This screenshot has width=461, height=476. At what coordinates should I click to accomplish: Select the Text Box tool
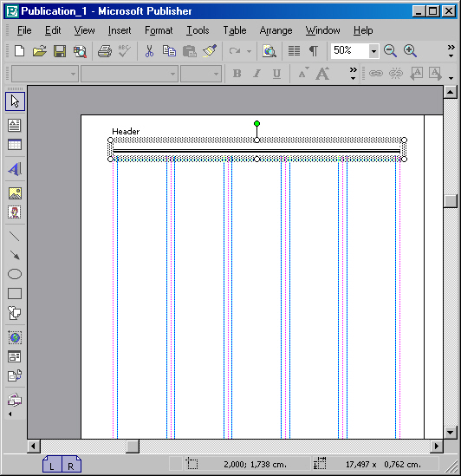14,125
